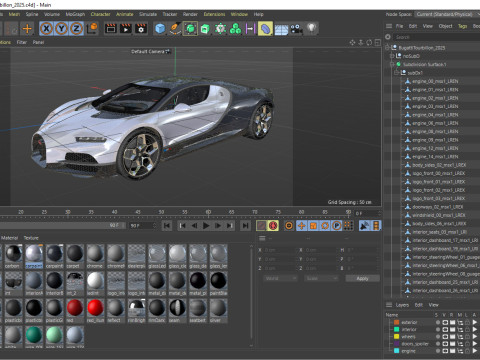Toggle interior layer render visibility

[452, 329]
